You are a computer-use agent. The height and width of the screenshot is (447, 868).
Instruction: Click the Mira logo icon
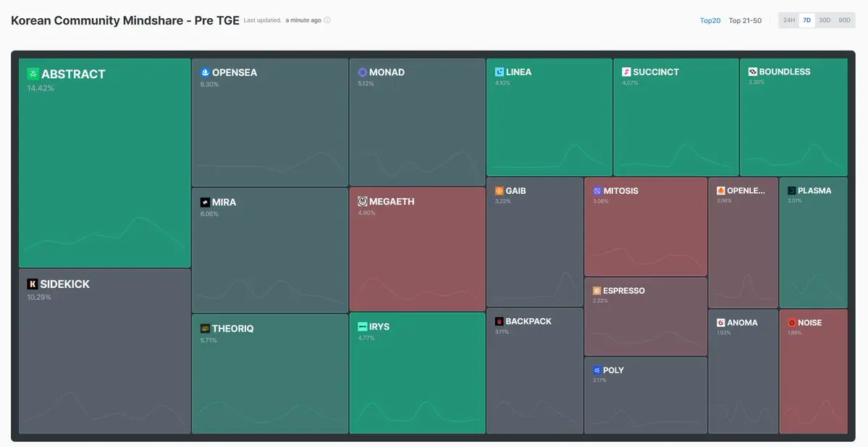(205, 203)
